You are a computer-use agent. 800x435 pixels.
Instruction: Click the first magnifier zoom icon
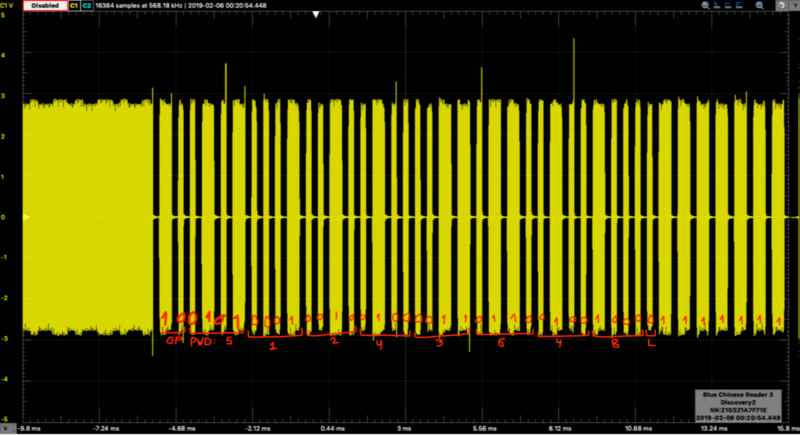pos(706,6)
